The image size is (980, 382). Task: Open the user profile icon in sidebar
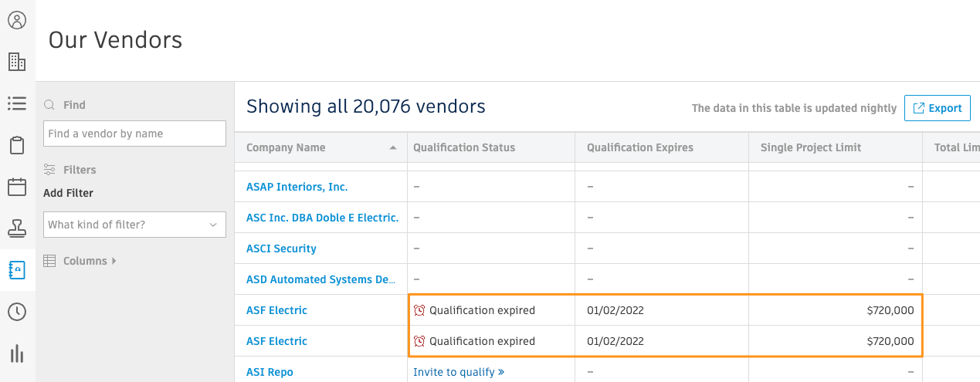click(17, 20)
